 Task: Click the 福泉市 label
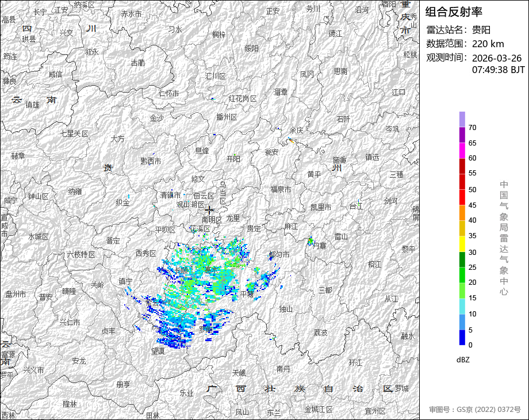coord(281,189)
